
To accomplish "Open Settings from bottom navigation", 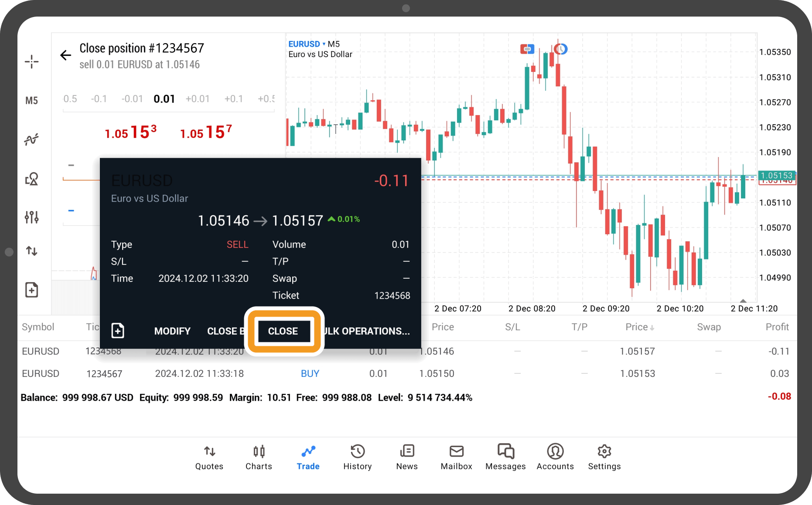I will coord(604,457).
